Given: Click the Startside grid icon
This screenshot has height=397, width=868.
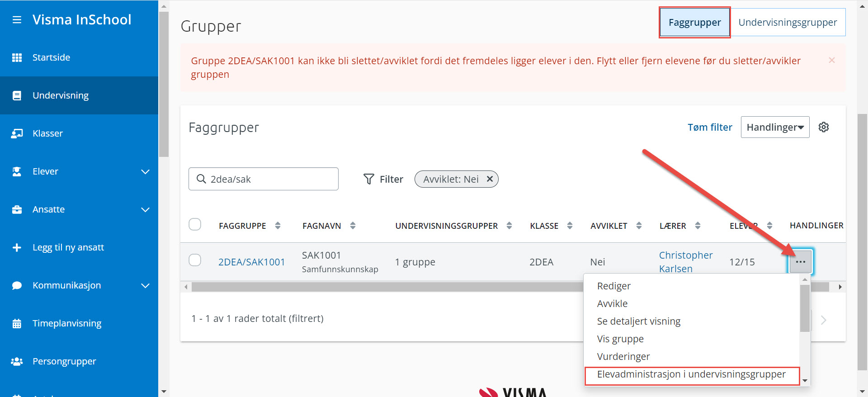Looking at the screenshot, I should pyautogui.click(x=17, y=57).
